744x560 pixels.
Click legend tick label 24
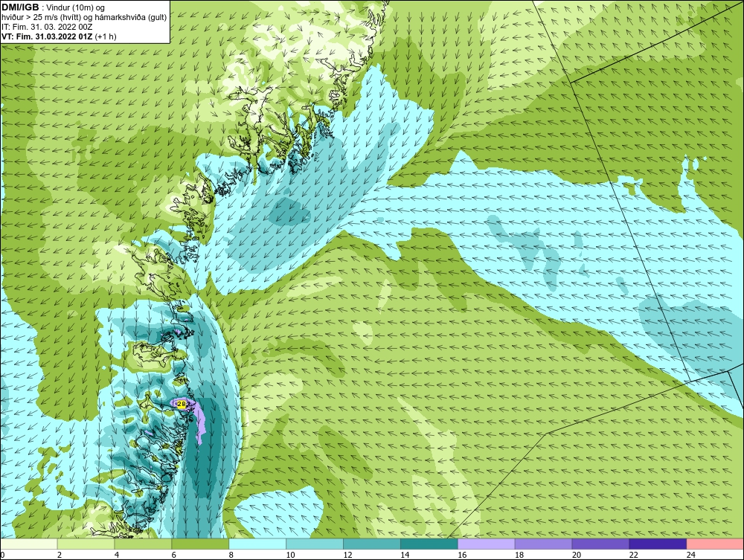[691, 555]
